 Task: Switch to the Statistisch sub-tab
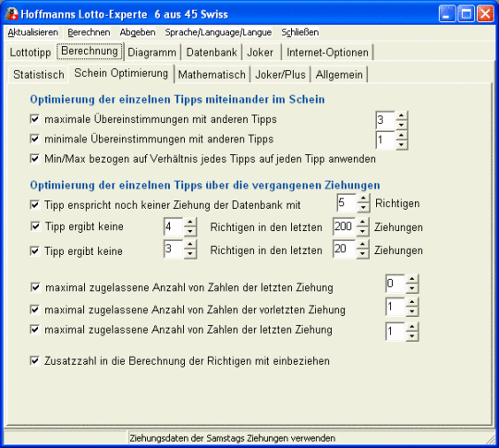pos(39,75)
